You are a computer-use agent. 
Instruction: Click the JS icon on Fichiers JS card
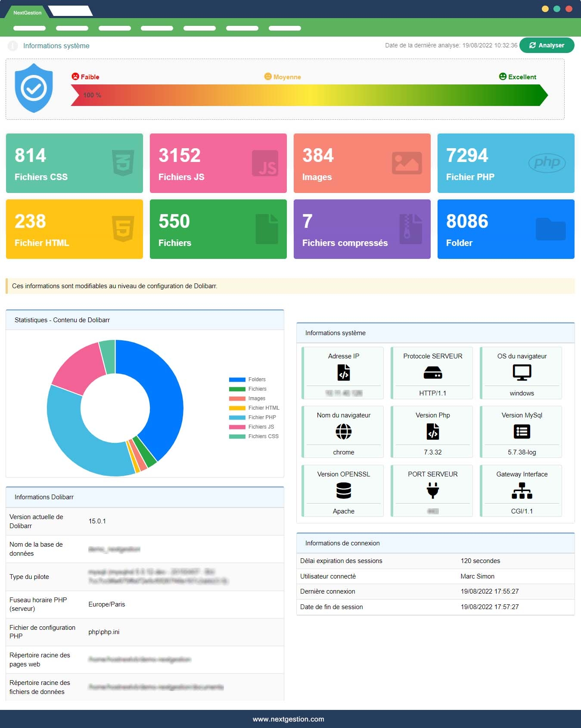click(265, 163)
